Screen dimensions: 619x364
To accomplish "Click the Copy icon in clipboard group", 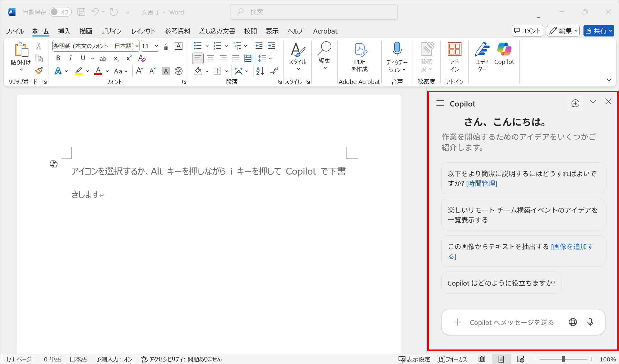I will tap(39, 58).
